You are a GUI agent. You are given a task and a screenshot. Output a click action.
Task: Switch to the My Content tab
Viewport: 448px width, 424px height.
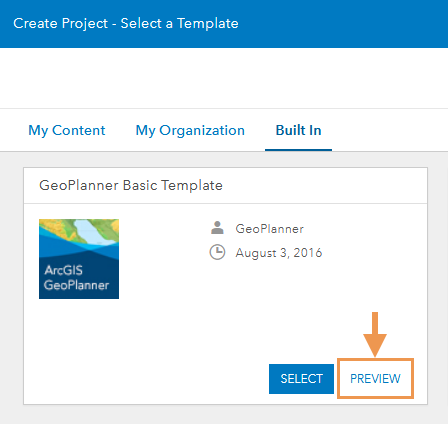point(67,130)
